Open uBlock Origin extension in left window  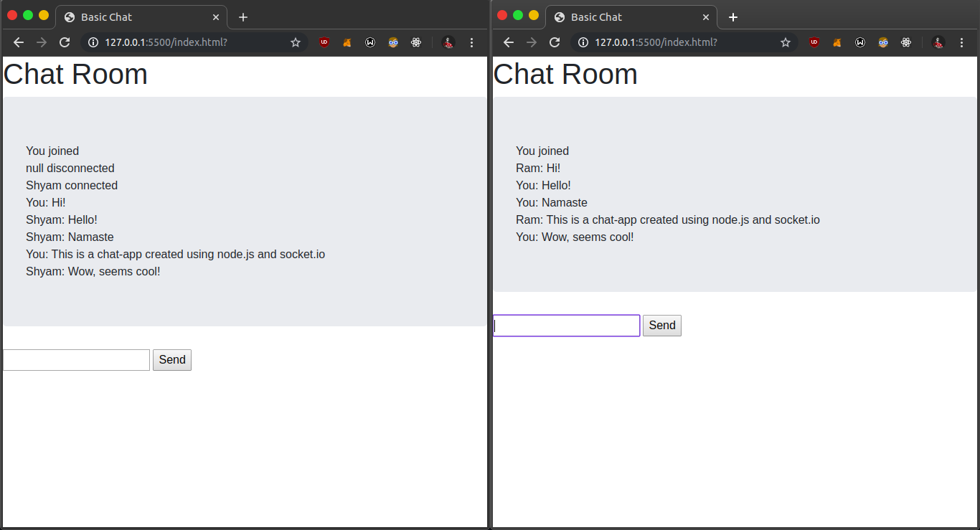click(x=324, y=42)
